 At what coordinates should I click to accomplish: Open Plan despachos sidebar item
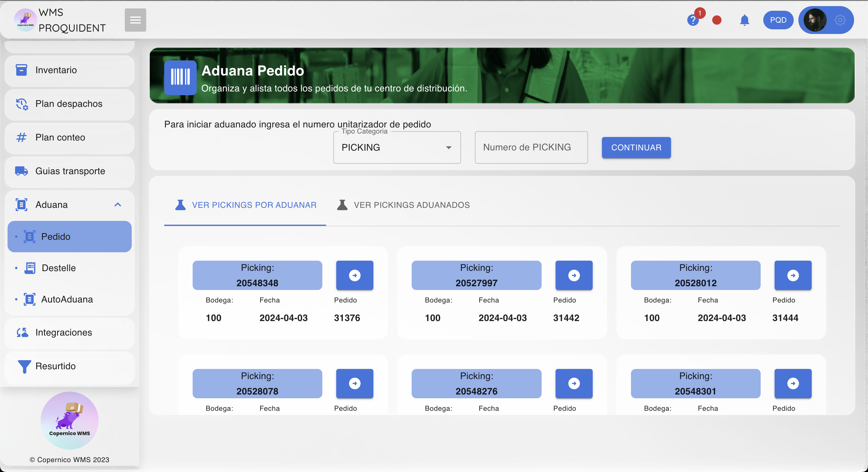(x=69, y=104)
